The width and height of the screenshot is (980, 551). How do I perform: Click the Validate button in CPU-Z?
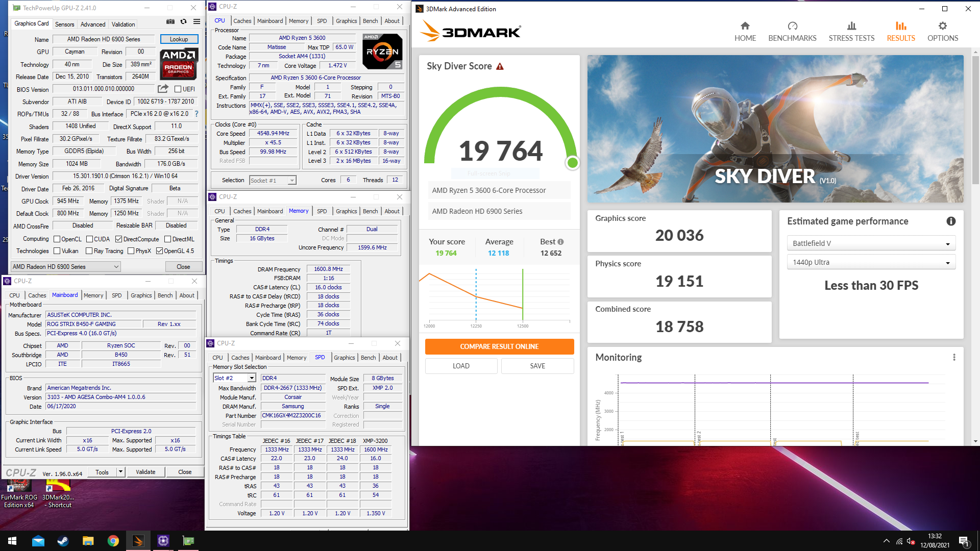pos(145,472)
